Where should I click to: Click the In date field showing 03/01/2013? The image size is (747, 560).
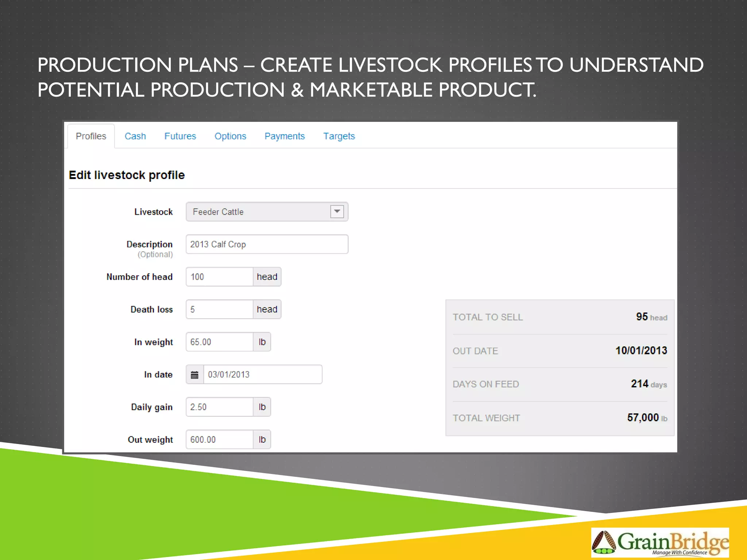pos(262,374)
